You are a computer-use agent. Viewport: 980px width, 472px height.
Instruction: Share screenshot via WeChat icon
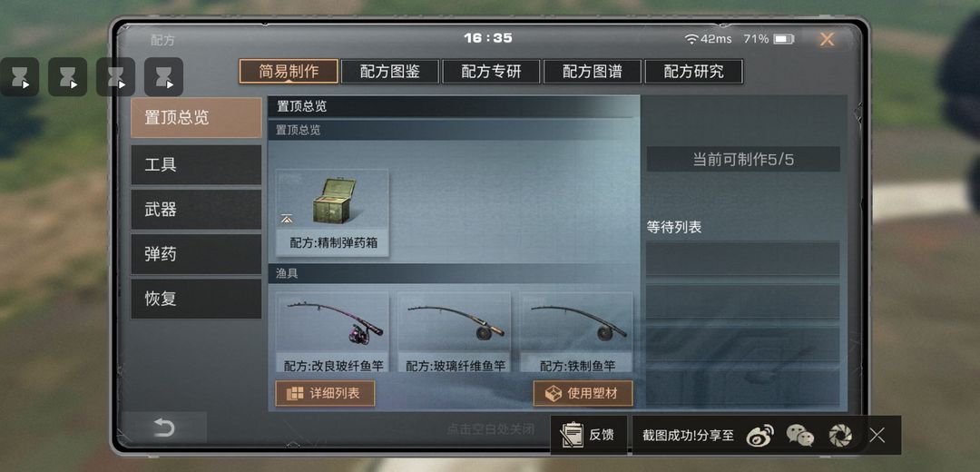point(799,436)
